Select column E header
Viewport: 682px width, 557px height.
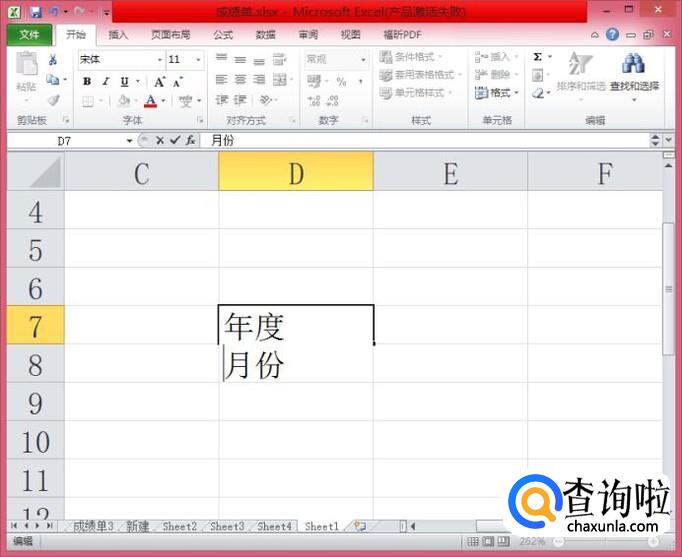click(450, 171)
